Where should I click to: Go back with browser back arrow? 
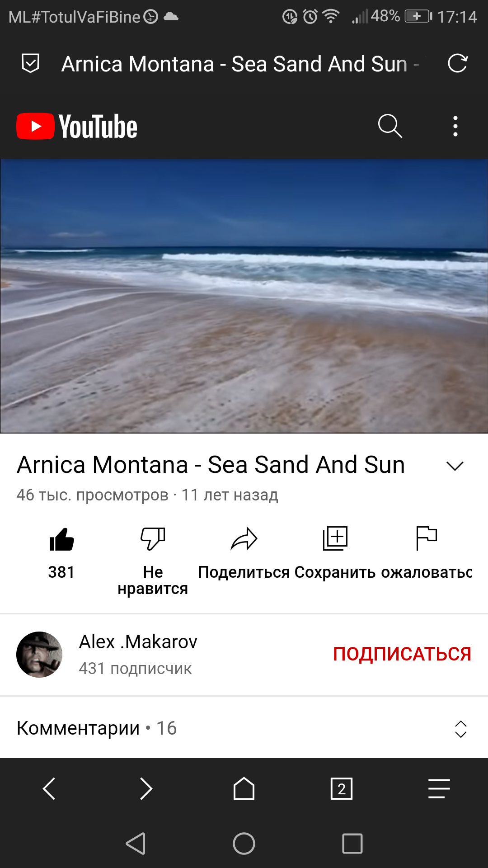tap(49, 789)
